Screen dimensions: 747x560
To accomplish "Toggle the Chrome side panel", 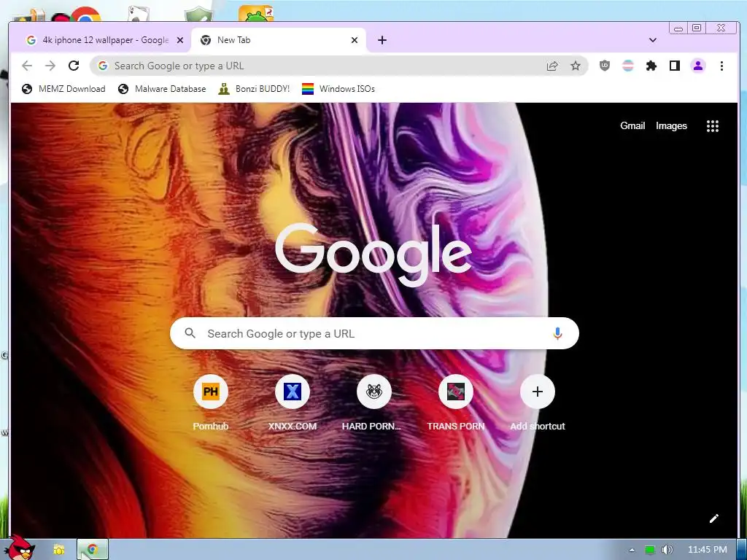I will (675, 66).
